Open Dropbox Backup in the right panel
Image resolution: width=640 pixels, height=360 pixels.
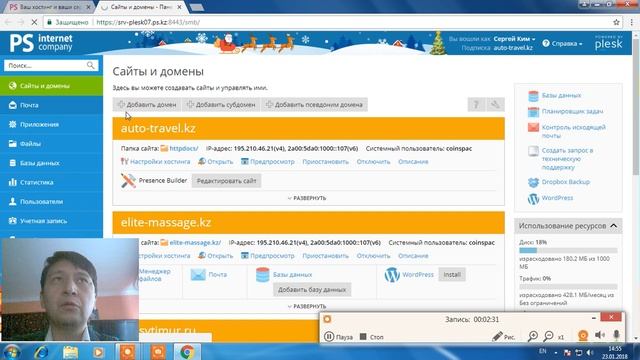[565, 182]
